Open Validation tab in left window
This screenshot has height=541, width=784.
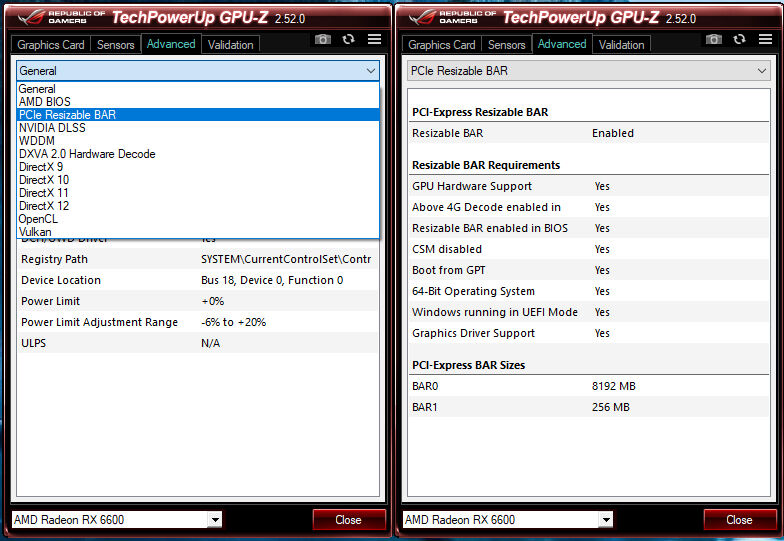[230, 44]
